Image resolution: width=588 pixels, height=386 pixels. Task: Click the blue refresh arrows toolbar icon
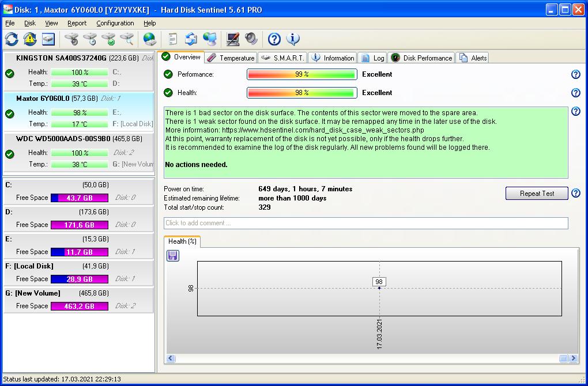pyautogui.click(x=12, y=39)
